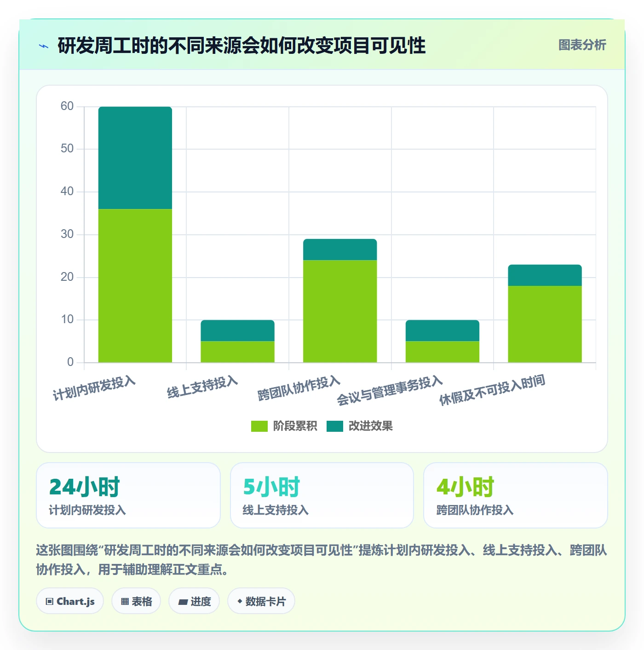
Task: Toggle the 阶段累积 legend green swatch
Action: click(x=259, y=426)
